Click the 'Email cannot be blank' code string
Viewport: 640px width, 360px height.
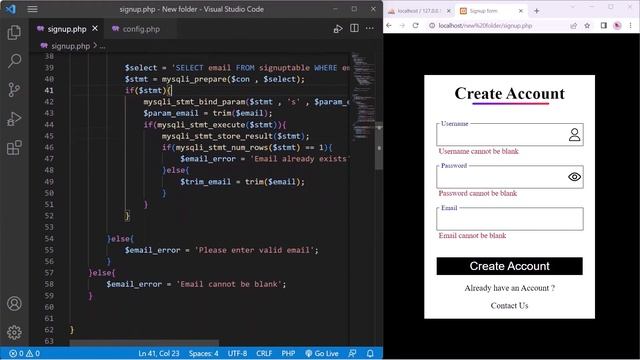click(x=231, y=284)
